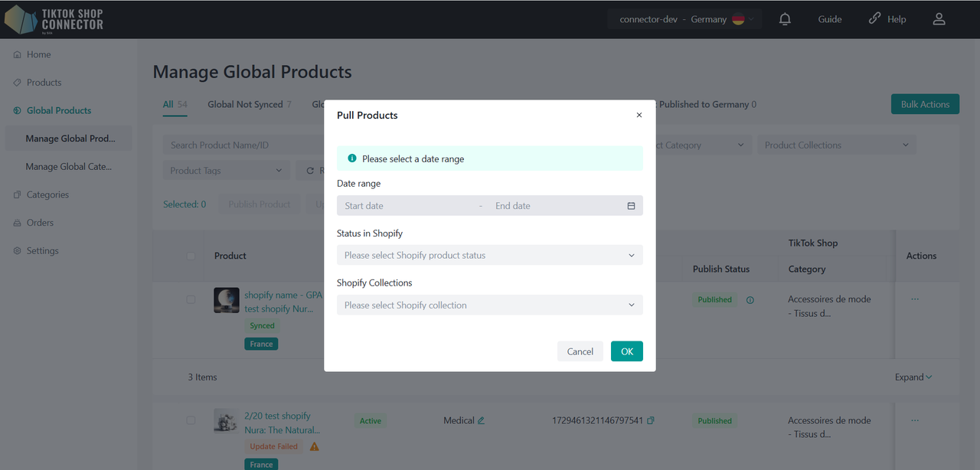
Task: Open actions menu for first product row
Action: (914, 299)
